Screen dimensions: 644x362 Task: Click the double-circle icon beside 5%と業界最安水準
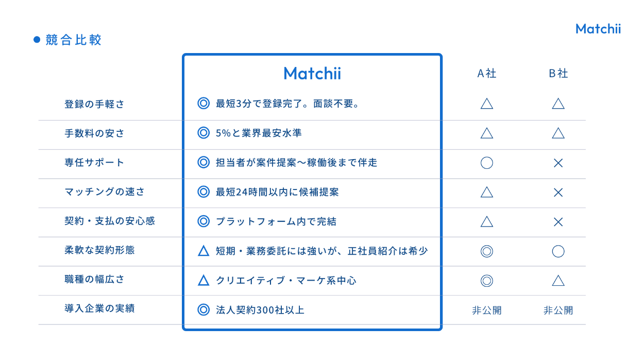pos(204,133)
